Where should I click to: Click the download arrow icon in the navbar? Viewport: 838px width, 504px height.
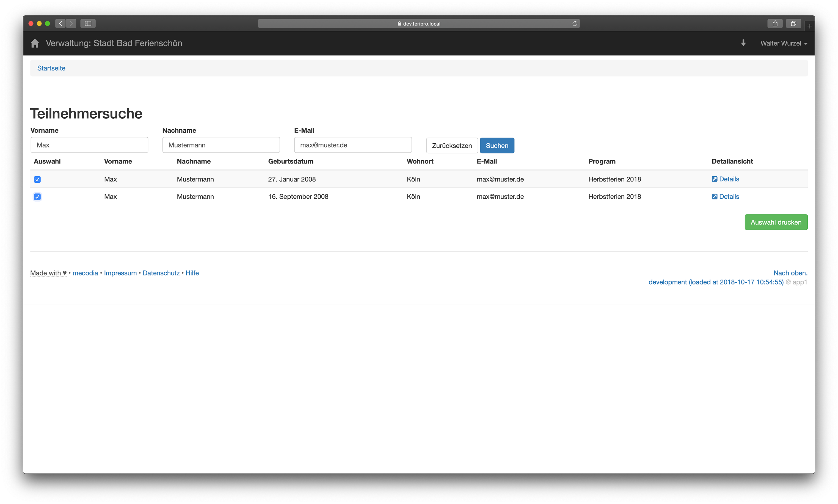click(743, 43)
